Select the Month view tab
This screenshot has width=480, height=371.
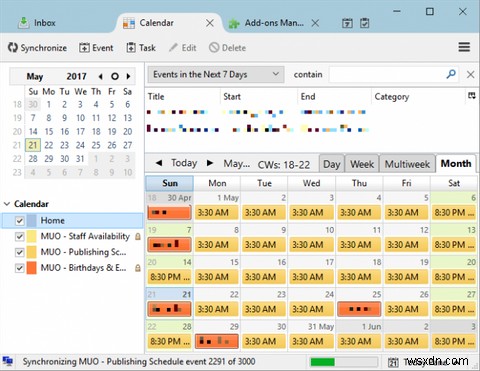tap(456, 164)
